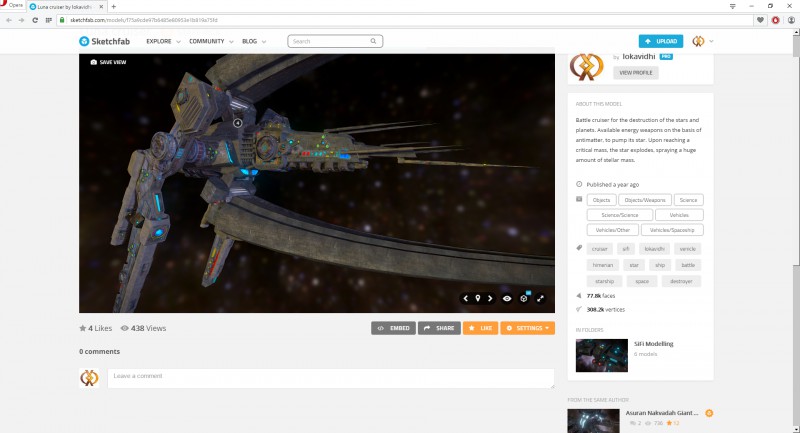Click the 'starship' tag
800x433 pixels.
coord(604,282)
